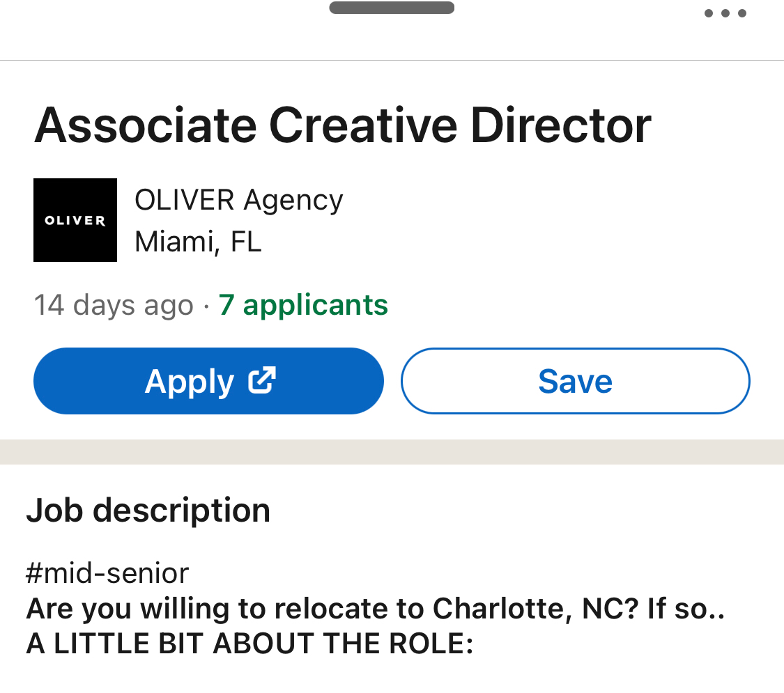Tap the gray sheet drag handle

392,8
